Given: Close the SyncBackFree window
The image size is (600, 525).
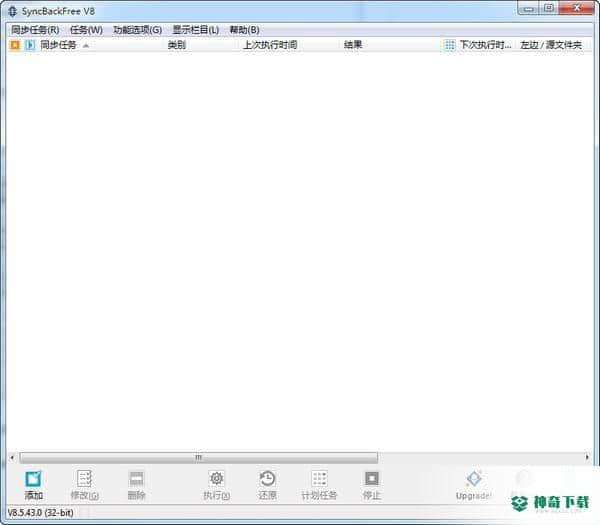Looking at the screenshot, I should tap(577, 8).
